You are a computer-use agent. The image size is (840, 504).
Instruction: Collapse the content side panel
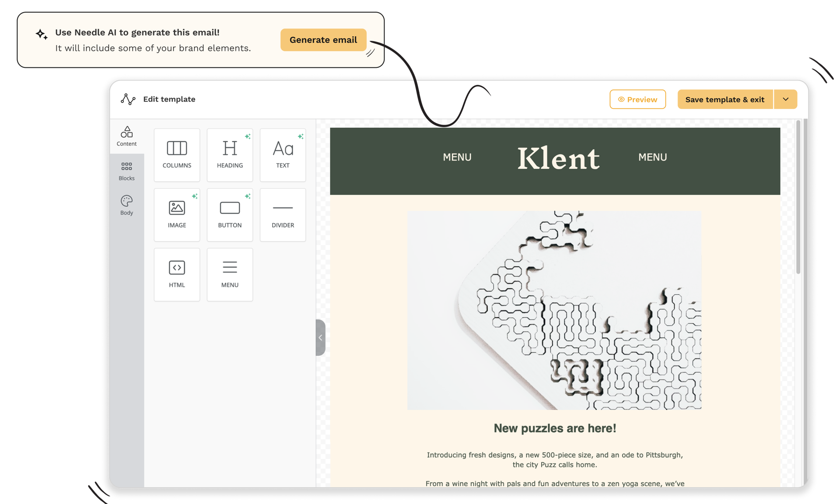point(320,337)
